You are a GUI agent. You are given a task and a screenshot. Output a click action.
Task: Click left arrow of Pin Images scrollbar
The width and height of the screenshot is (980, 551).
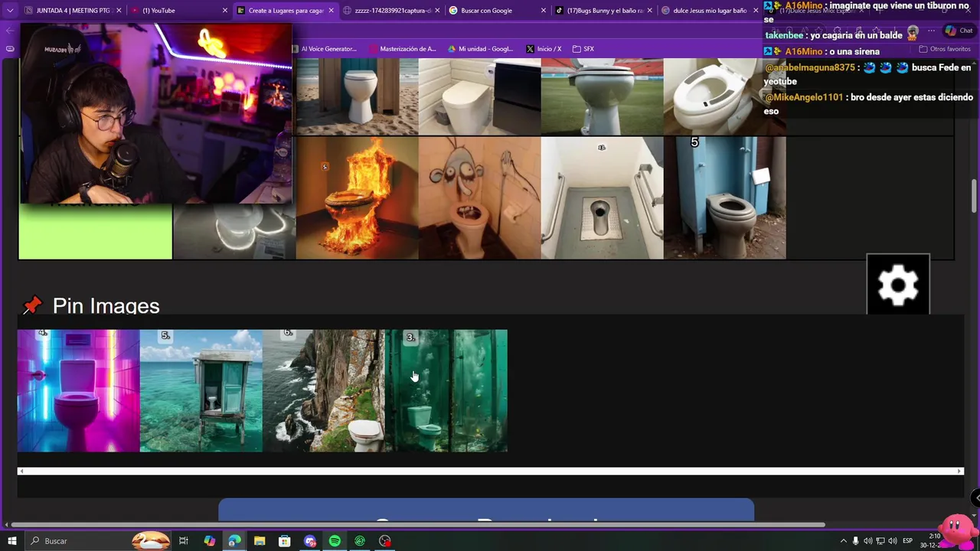pyautogui.click(x=21, y=471)
